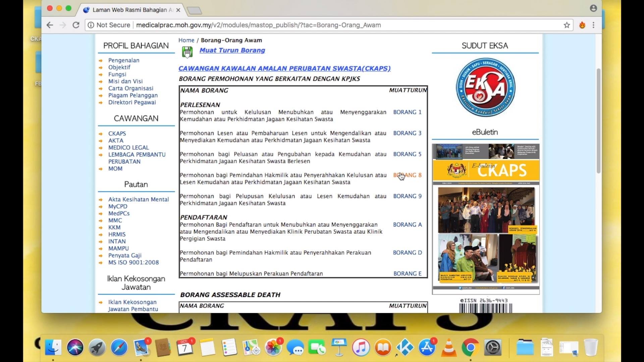Click the EKSA circular logo

pyautogui.click(x=485, y=88)
